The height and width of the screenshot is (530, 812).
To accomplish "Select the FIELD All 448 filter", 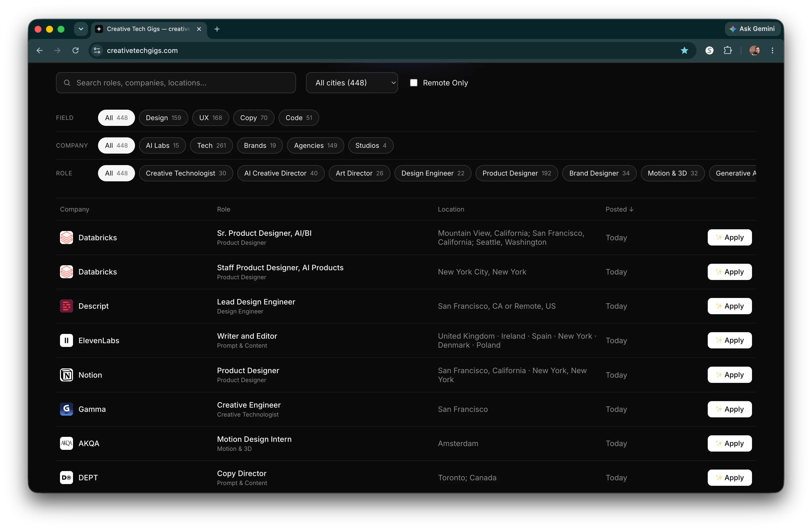I will (x=116, y=118).
